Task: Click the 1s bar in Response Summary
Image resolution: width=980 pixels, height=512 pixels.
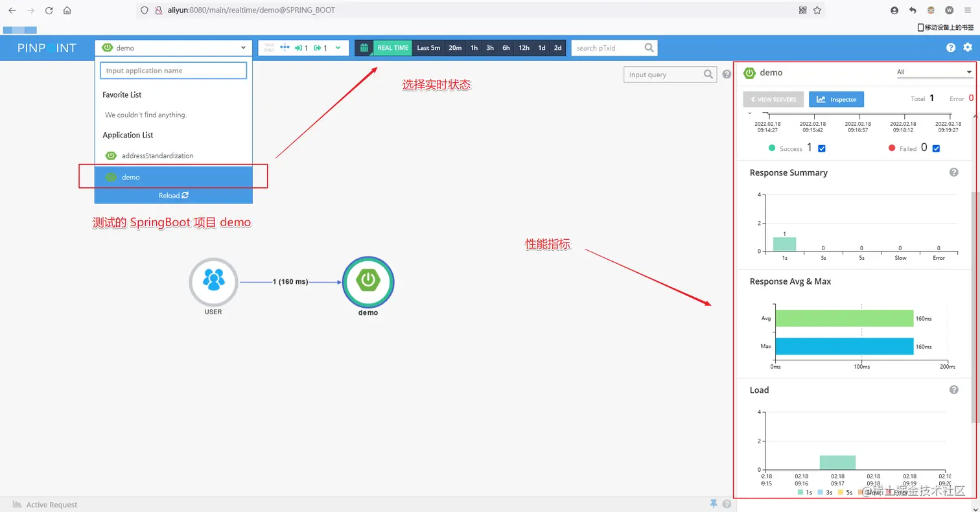Action: pyautogui.click(x=784, y=244)
